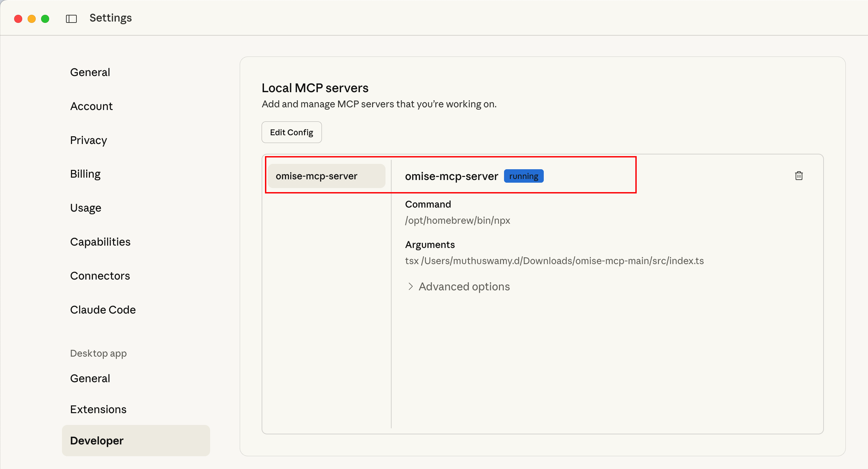868x469 pixels.
Task: Switch to the Connectors section
Action: pos(100,276)
